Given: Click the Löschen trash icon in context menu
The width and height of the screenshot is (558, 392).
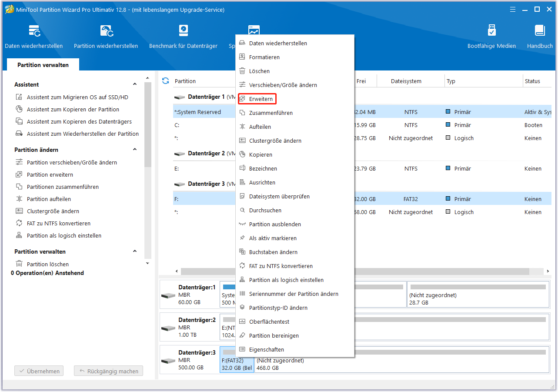Looking at the screenshot, I should [x=242, y=71].
